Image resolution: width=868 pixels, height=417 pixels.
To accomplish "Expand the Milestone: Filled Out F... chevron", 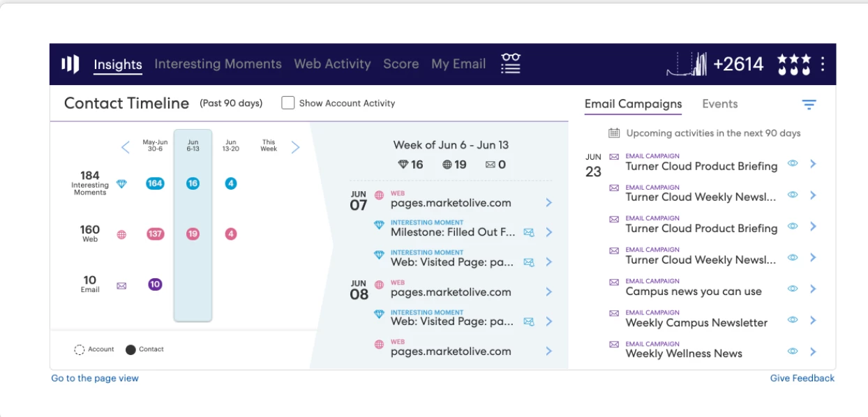I will [549, 232].
